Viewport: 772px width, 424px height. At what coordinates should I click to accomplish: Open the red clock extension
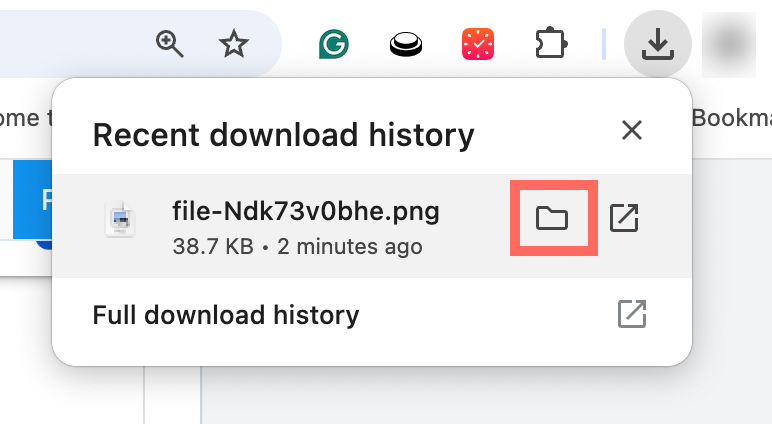[x=478, y=44]
